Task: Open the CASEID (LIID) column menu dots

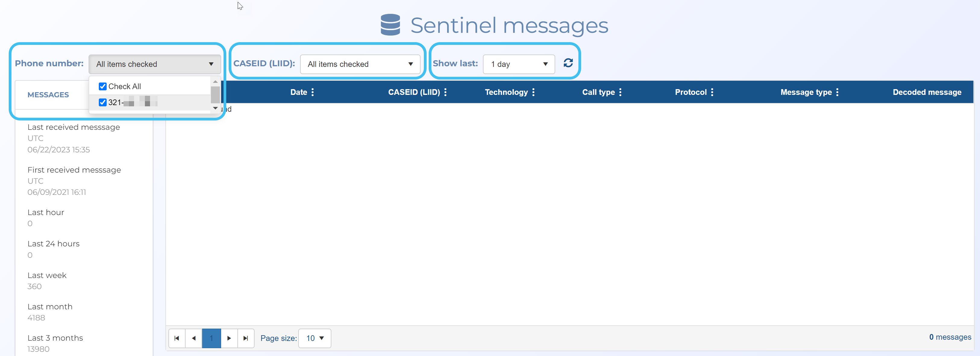Action: point(445,92)
